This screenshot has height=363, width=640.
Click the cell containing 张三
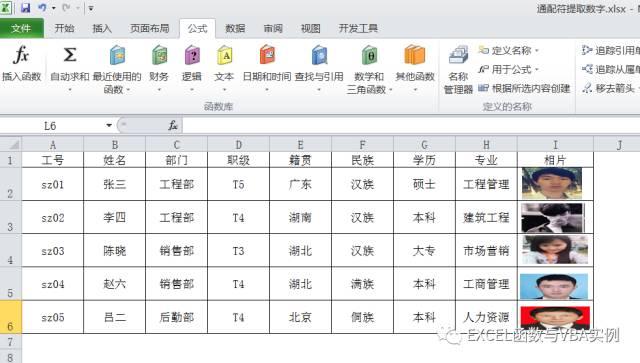(115, 184)
